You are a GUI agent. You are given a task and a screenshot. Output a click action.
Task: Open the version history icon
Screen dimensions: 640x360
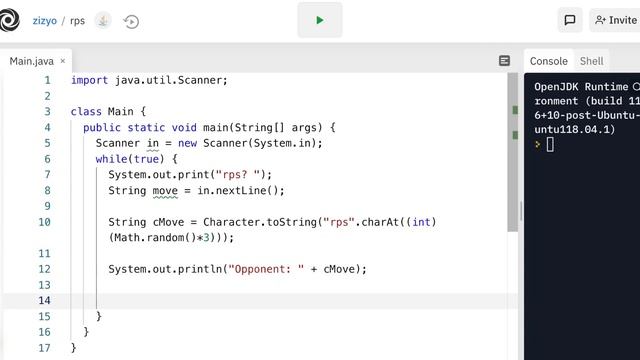pyautogui.click(x=131, y=21)
